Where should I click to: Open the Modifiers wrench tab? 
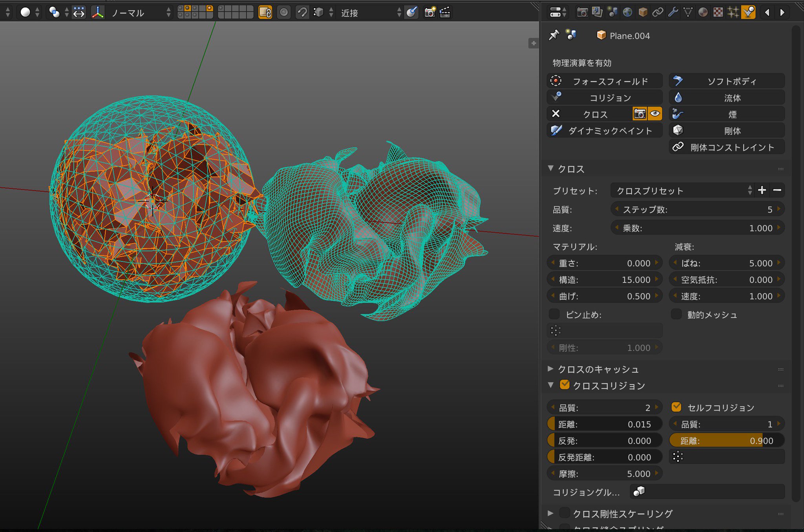[x=673, y=12]
